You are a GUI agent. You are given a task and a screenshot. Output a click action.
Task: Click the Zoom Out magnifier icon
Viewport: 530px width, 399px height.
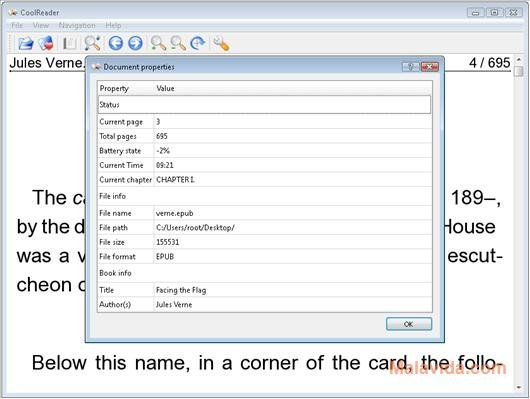pos(178,43)
